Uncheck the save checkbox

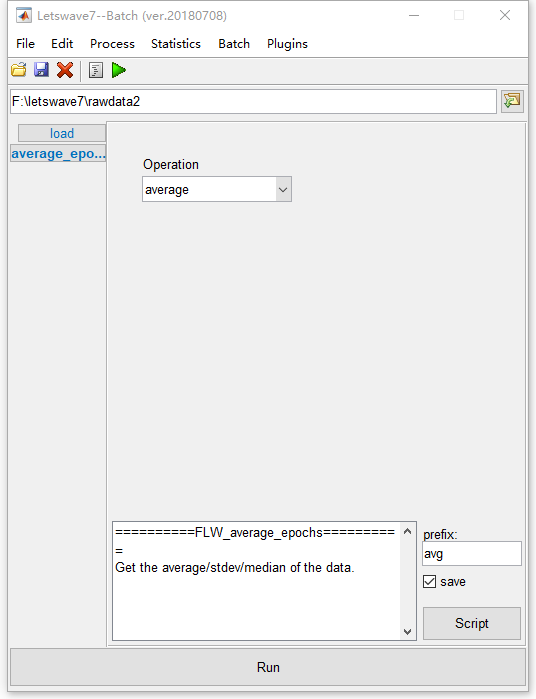point(429,582)
